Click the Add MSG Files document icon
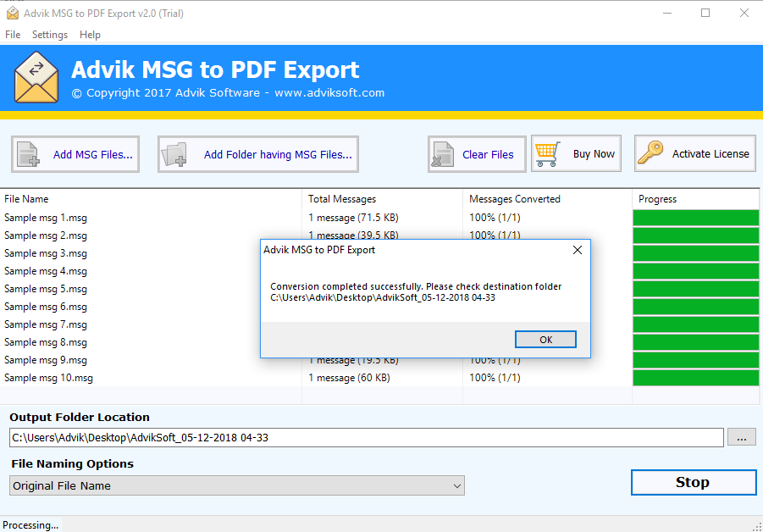 [28, 154]
